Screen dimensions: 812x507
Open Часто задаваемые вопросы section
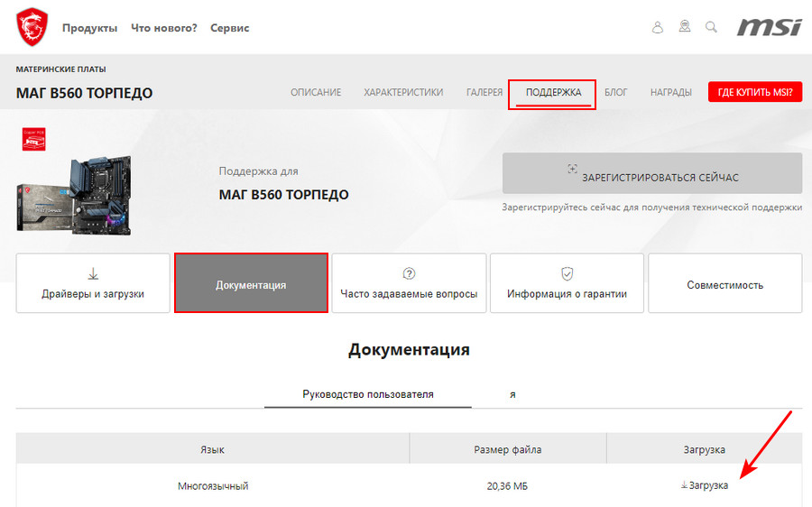(x=409, y=282)
